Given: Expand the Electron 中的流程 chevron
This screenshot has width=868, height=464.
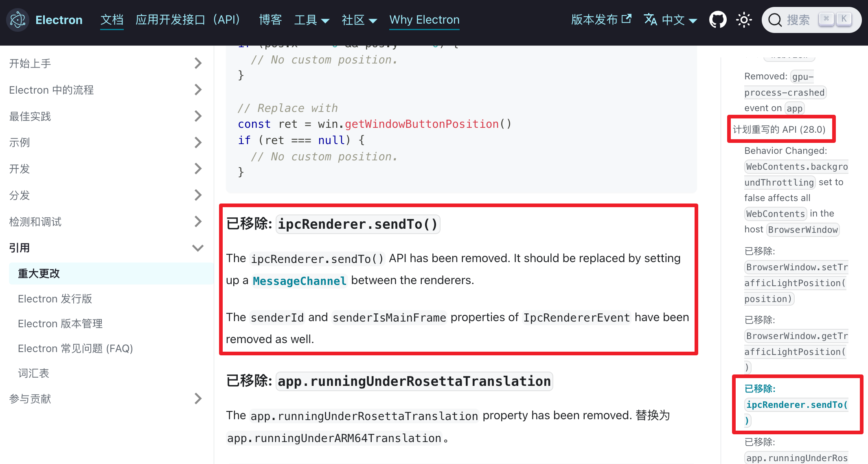Looking at the screenshot, I should (198, 90).
